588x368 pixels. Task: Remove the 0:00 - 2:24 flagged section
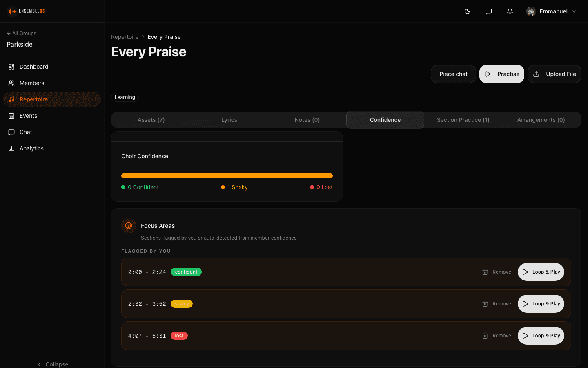point(497,272)
